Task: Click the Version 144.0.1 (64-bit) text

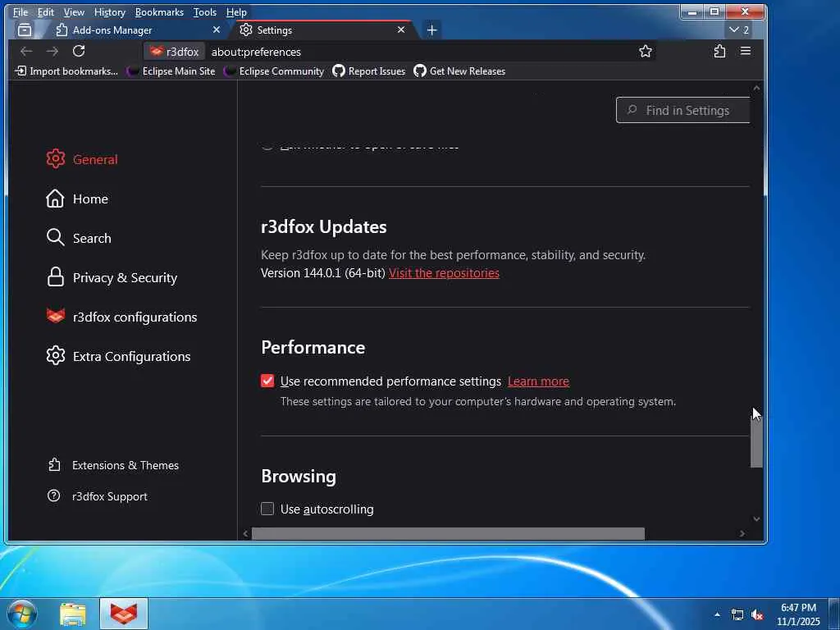Action: click(x=323, y=273)
